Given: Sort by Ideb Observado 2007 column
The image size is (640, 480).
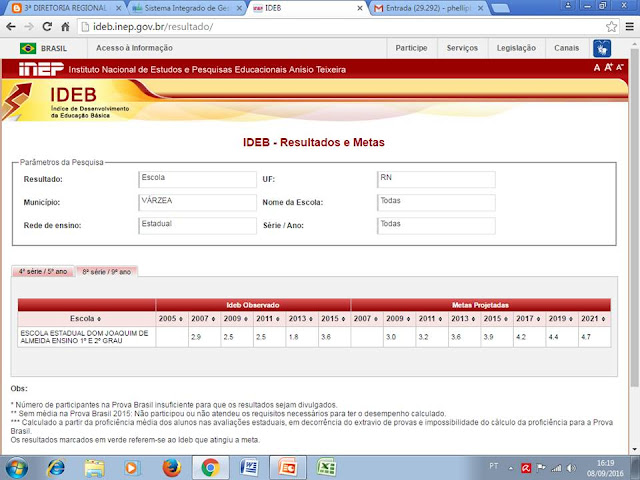Looking at the screenshot, I should click(204, 319).
